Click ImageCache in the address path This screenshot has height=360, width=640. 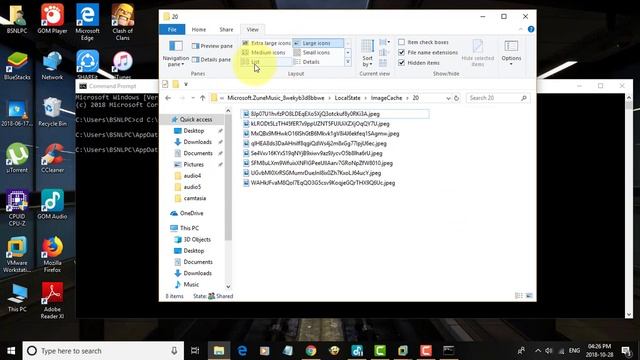386,98
